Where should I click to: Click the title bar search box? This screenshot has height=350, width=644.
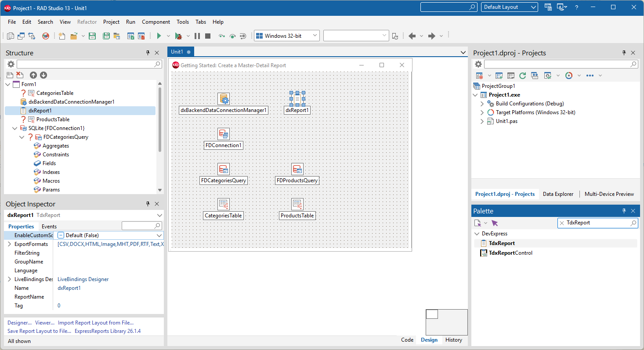449,7
